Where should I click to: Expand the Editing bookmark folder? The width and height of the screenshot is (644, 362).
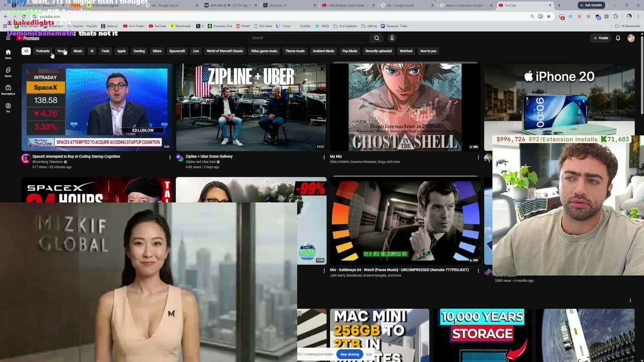pyautogui.click(x=369, y=26)
